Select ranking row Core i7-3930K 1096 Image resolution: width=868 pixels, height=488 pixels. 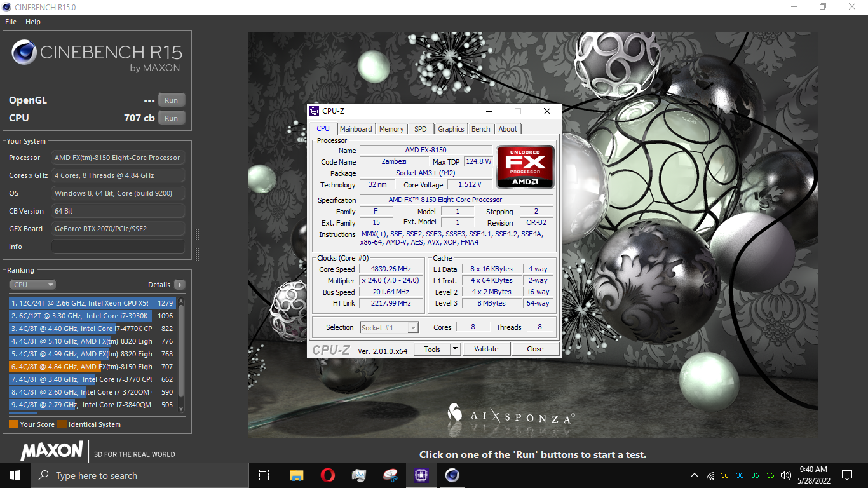pos(92,316)
